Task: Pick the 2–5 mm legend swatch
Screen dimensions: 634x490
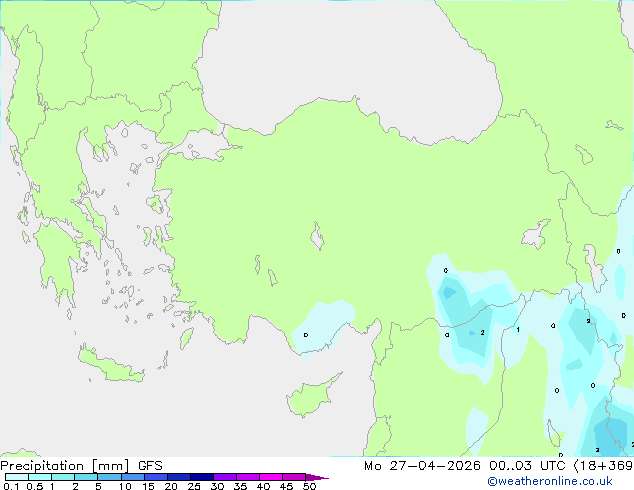Action: tap(86, 477)
